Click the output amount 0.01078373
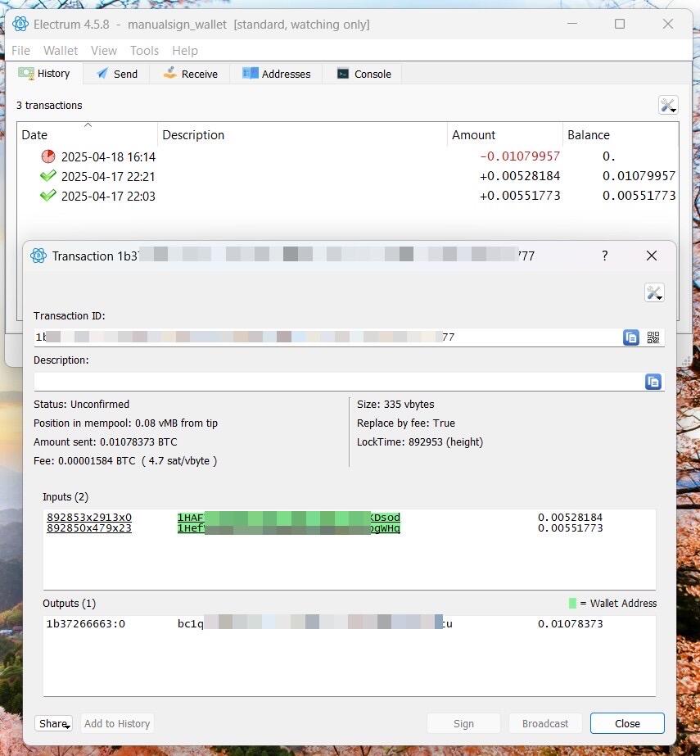Viewport: 700px width, 756px height. [571, 624]
